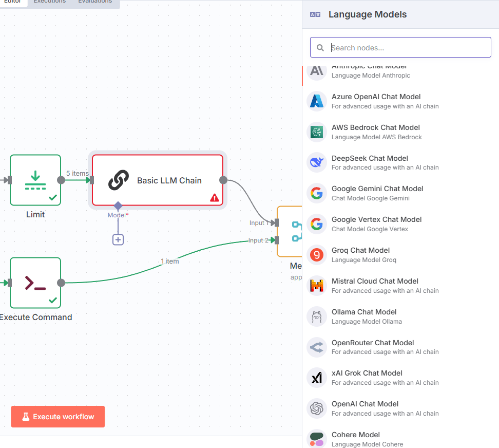Click the Basic LLM Chain output handle

(223, 180)
